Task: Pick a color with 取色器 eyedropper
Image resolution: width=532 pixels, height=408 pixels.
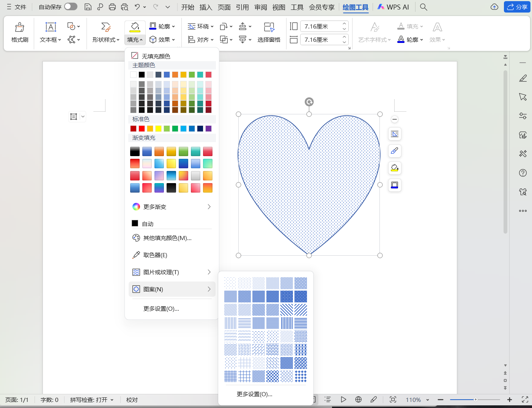Action: click(x=155, y=255)
